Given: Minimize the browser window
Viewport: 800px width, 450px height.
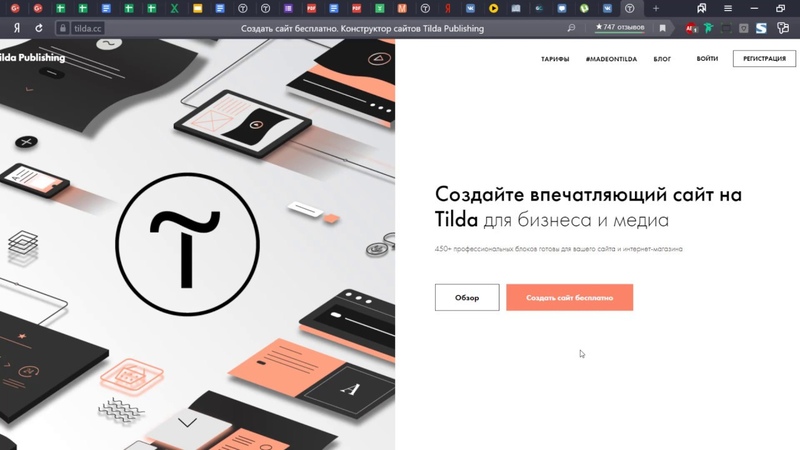Looking at the screenshot, I should pyautogui.click(x=755, y=8).
